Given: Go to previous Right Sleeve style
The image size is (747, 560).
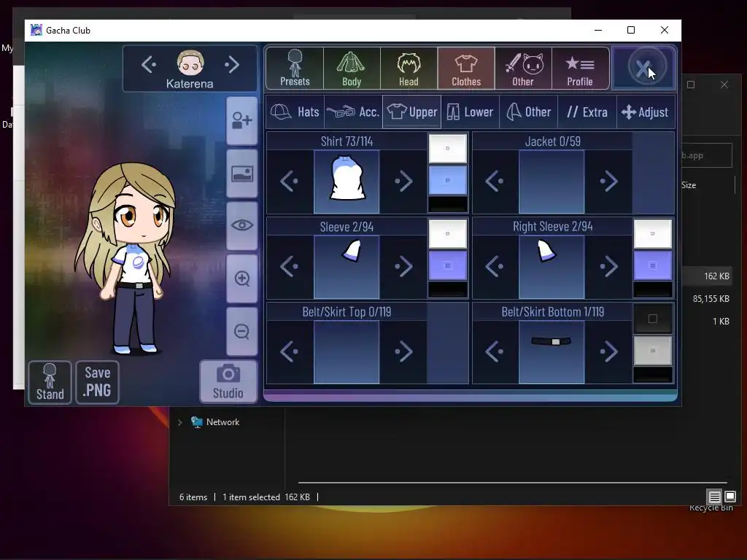Looking at the screenshot, I should click(x=494, y=266).
